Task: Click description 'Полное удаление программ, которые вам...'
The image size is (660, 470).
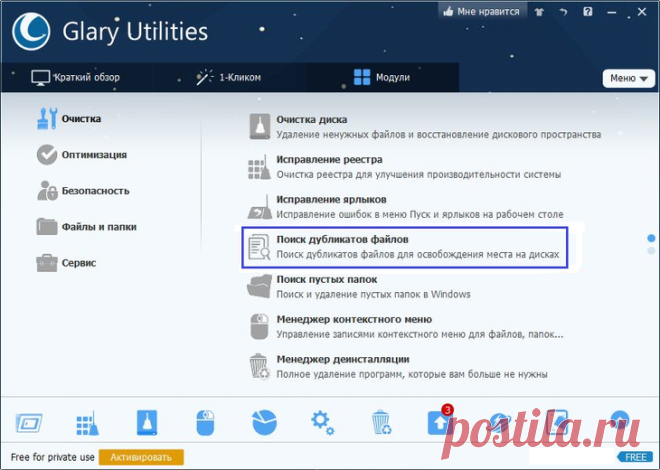Action: [412, 374]
